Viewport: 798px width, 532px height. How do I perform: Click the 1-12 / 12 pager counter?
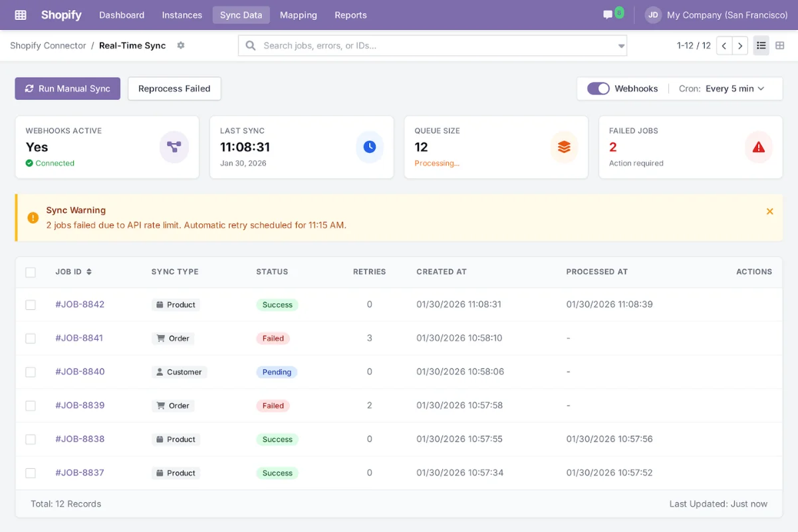click(694, 45)
